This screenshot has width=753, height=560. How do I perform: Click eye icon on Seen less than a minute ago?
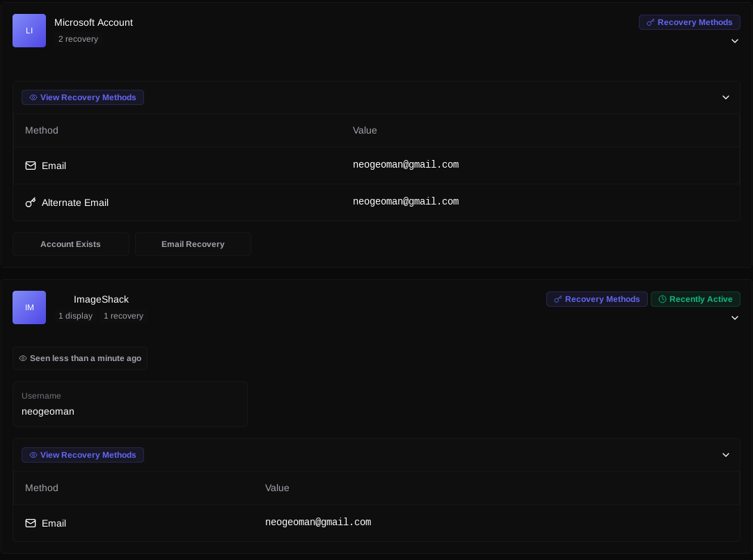pyautogui.click(x=23, y=358)
